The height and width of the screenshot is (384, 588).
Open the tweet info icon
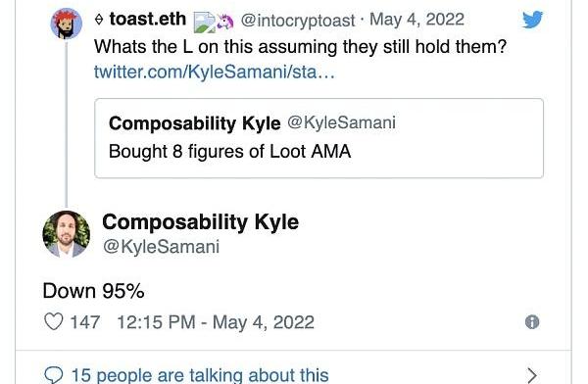[532, 321]
